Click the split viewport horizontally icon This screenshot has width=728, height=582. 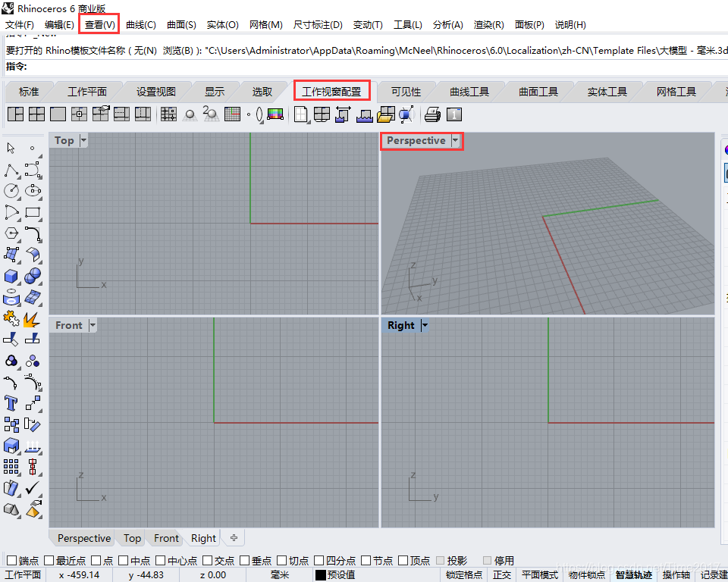(x=121, y=114)
